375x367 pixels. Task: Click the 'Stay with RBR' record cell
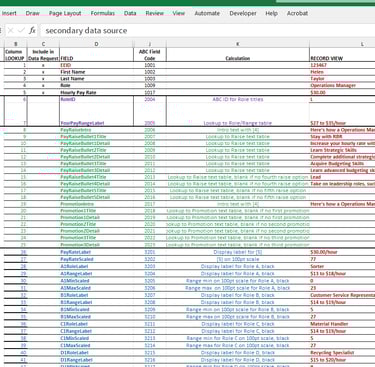342,137
